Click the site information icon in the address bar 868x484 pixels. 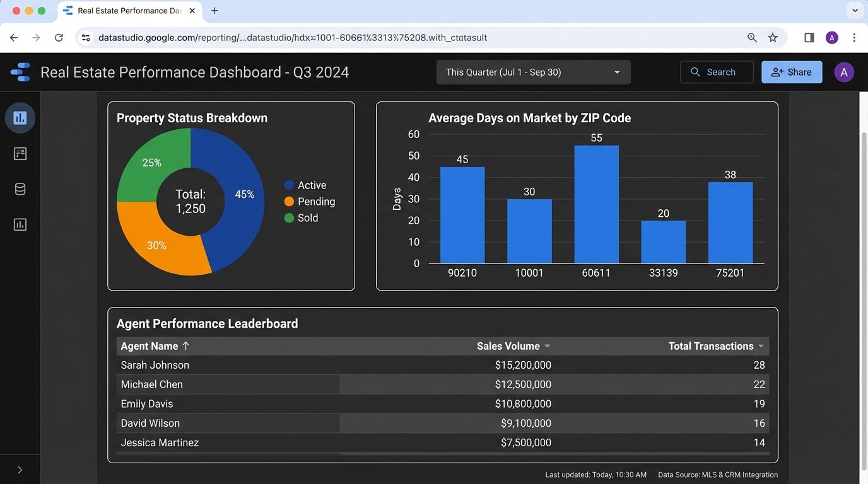85,37
